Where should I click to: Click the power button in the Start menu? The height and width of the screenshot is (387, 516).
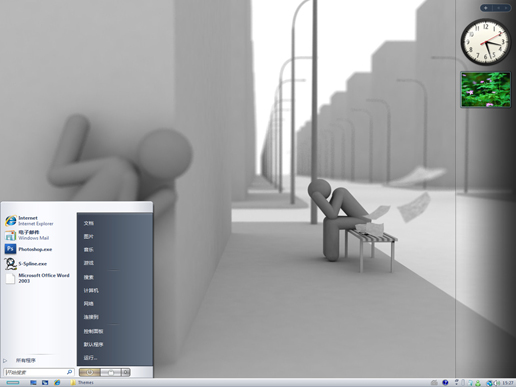89,372
